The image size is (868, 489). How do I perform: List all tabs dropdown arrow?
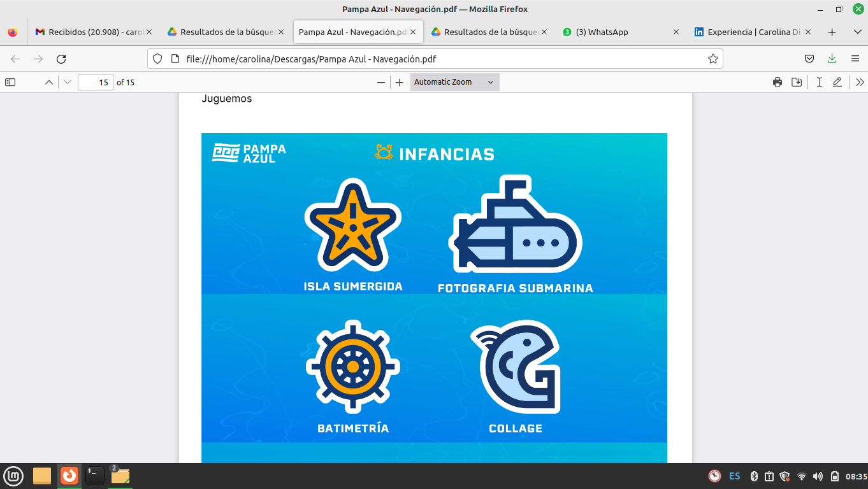[x=857, y=32]
